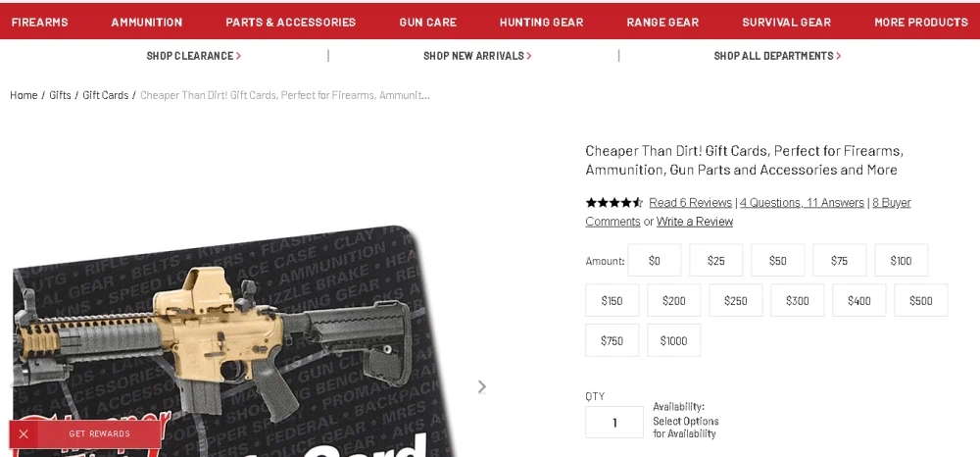Open Shop New Arrivals
The height and width of the screenshot is (457, 980).
tap(477, 56)
